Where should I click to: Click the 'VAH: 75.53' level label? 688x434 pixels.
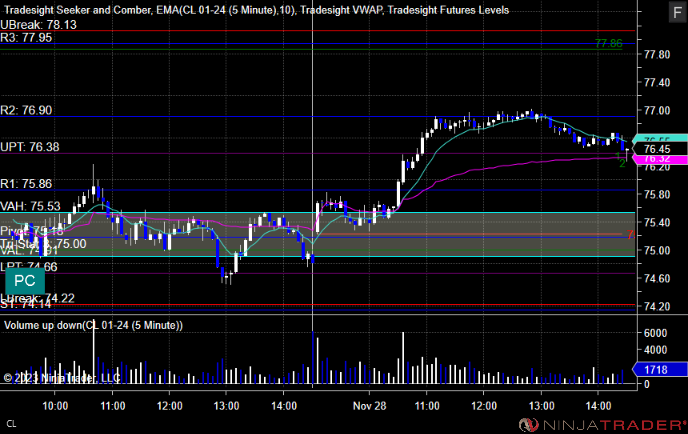[x=30, y=206]
